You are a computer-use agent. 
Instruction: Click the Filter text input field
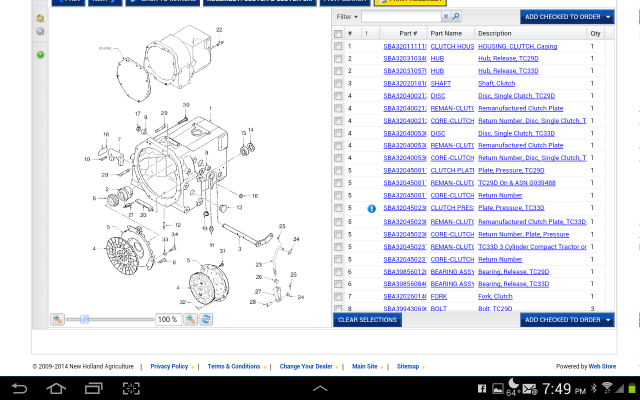coord(401,17)
